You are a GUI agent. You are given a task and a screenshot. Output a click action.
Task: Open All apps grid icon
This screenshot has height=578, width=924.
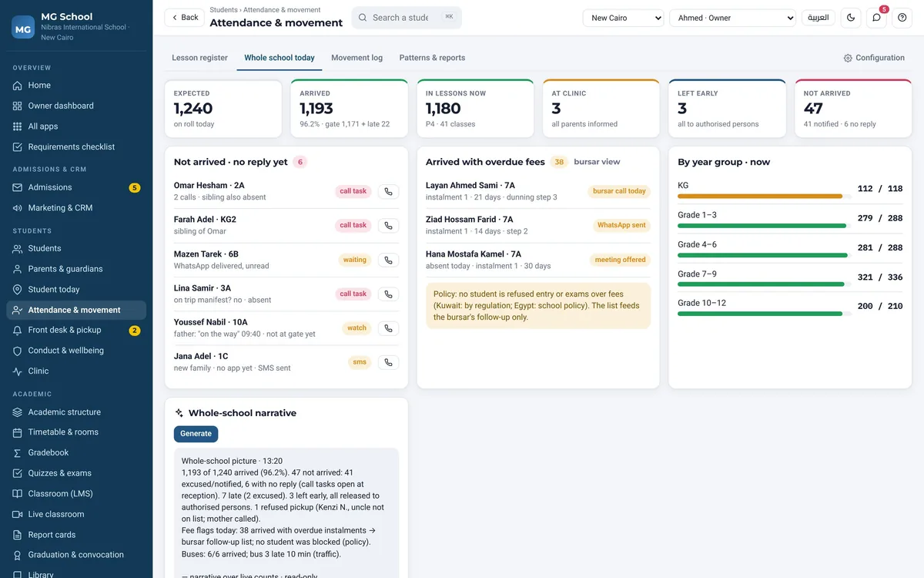click(x=18, y=126)
